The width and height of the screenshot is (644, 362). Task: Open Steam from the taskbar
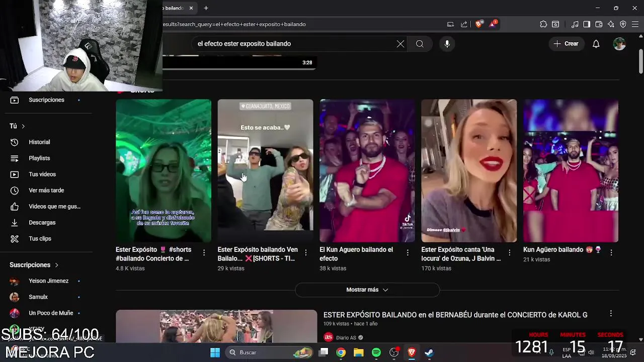point(429,352)
